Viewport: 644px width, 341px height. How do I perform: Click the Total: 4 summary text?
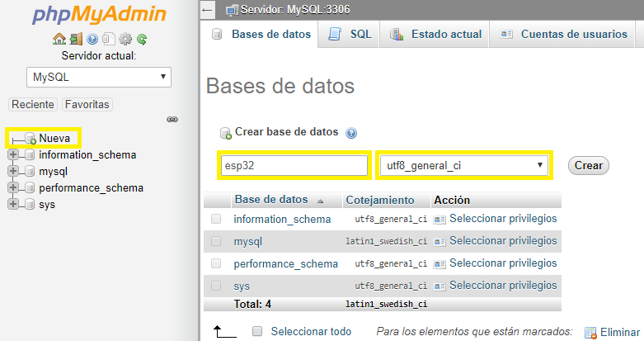click(x=252, y=304)
